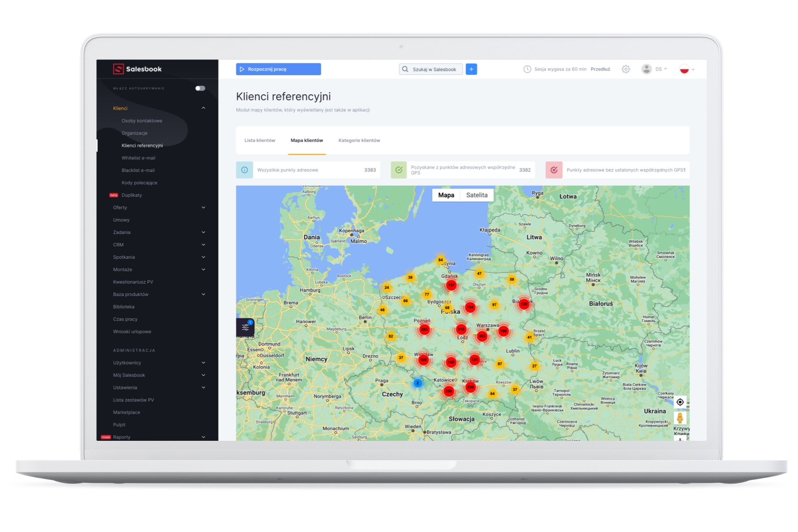Click the Salesbook logo

(137, 69)
